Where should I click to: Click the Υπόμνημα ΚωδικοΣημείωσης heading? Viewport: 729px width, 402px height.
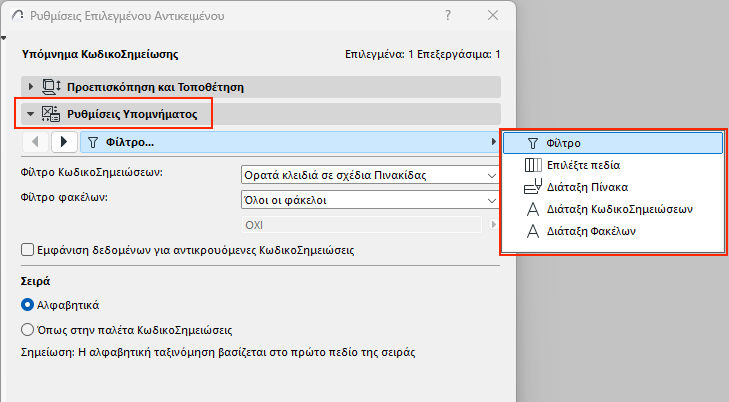(100, 54)
